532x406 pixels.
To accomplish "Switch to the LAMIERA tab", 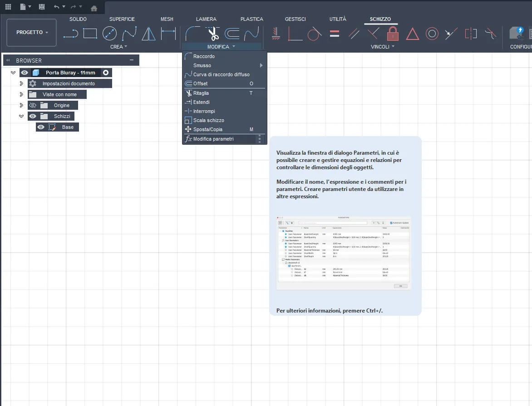I will 206,19.
